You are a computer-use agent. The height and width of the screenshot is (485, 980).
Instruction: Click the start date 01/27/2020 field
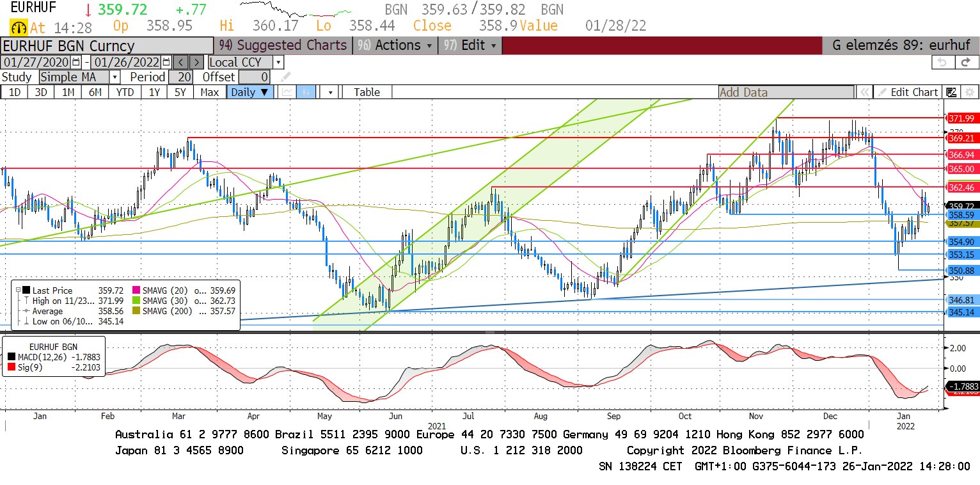click(36, 62)
